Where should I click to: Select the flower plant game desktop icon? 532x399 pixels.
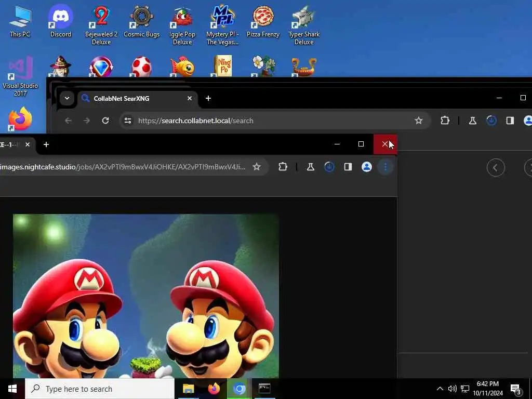(263, 66)
